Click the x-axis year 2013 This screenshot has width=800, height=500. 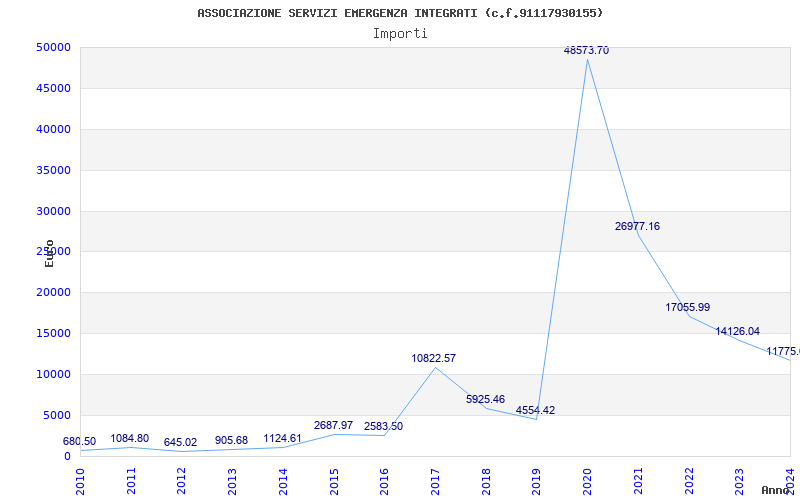pos(232,482)
